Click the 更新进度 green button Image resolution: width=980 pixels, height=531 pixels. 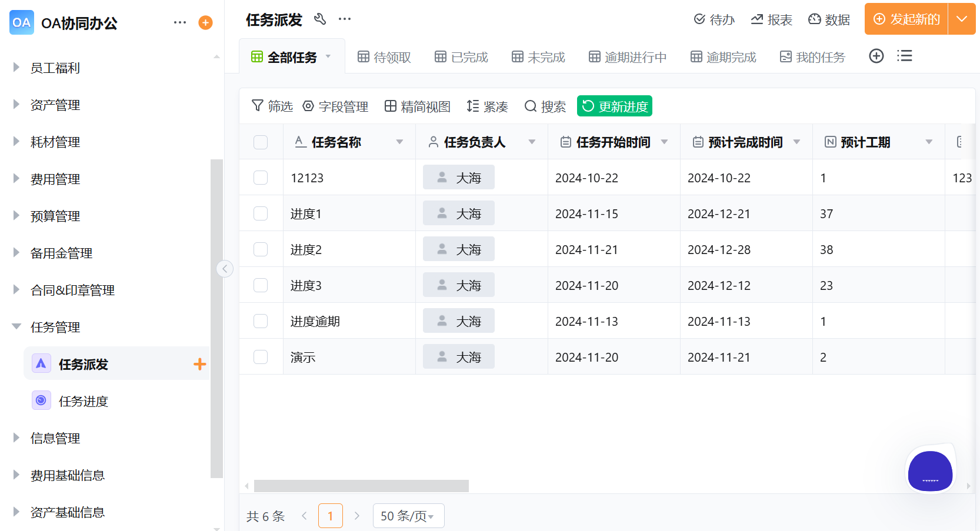[614, 106]
